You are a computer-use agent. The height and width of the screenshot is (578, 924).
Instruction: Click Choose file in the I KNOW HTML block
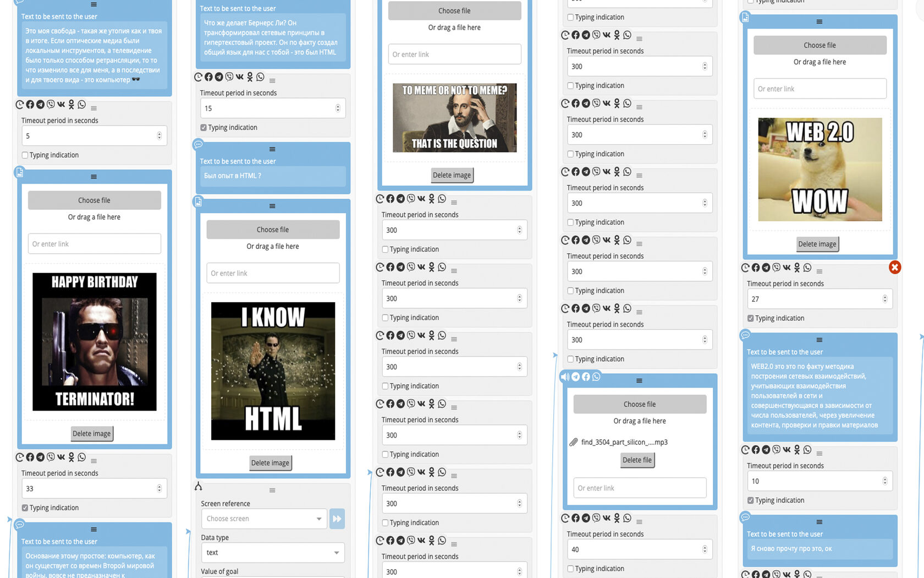[273, 230]
